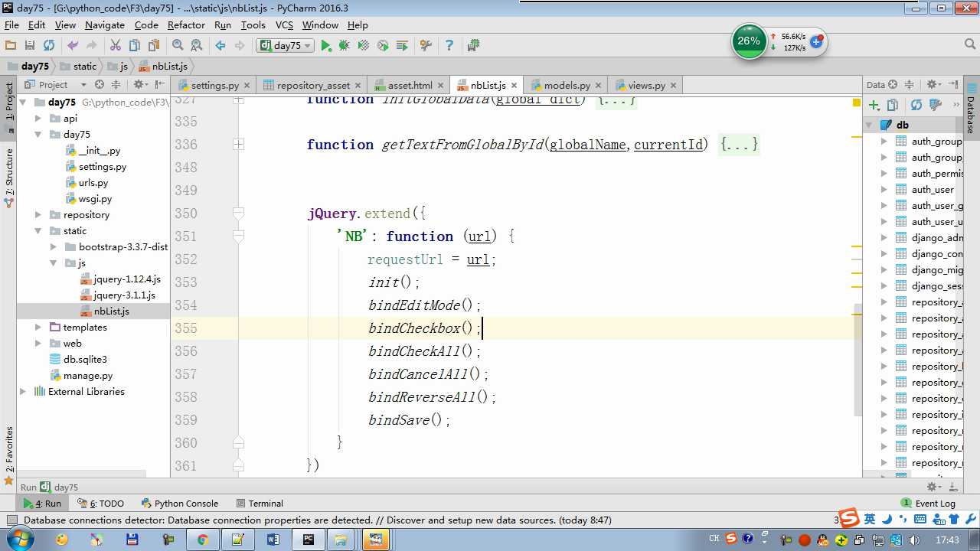Run day75 with green play icon

[x=326, y=46]
